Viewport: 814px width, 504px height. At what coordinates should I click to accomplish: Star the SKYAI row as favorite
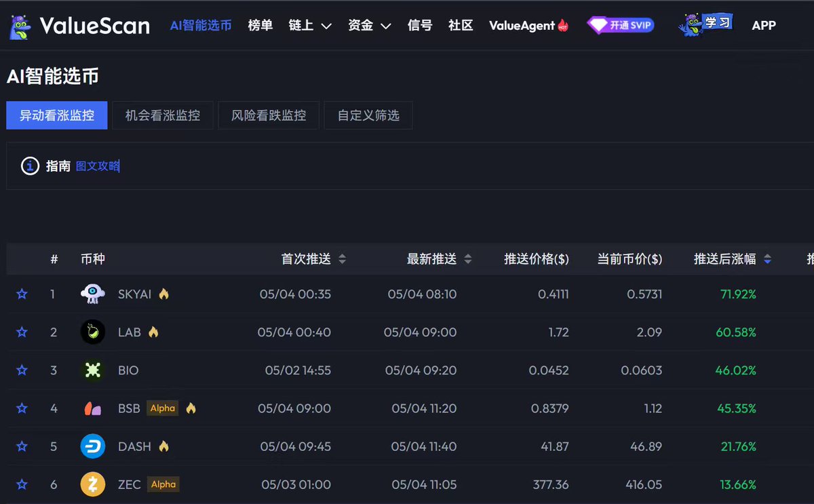coord(22,294)
